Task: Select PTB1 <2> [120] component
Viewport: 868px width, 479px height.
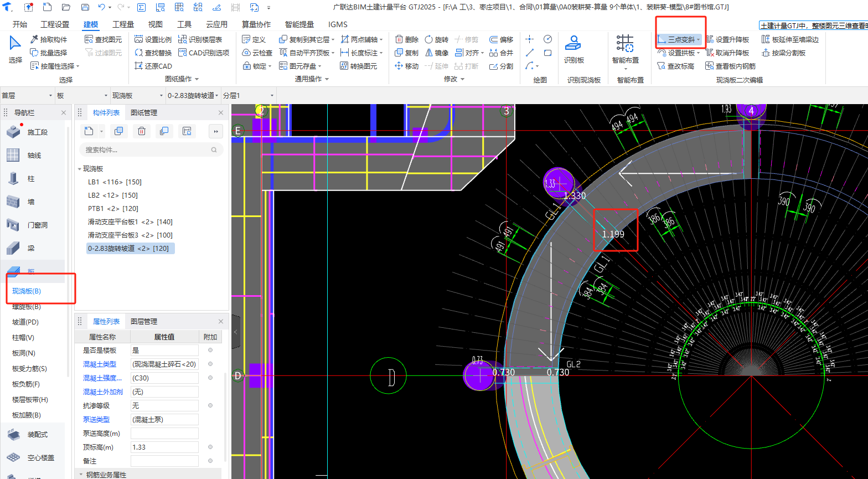Action: 113,209
